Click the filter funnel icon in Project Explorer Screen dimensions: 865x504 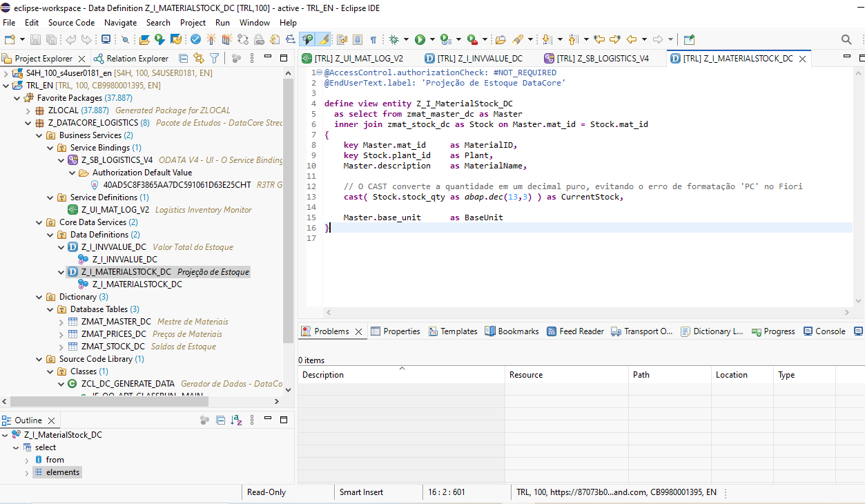coord(214,59)
